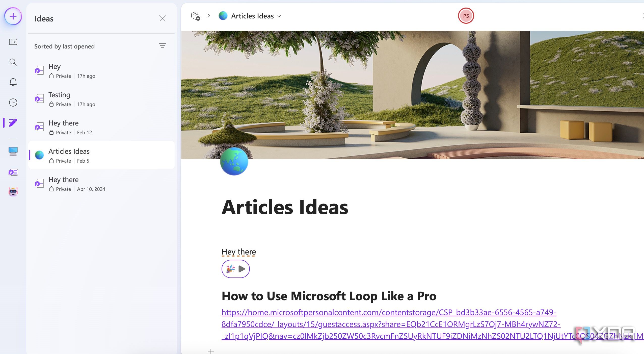Click the globe emoji page icon
The height and width of the screenshot is (354, 644).
(234, 162)
